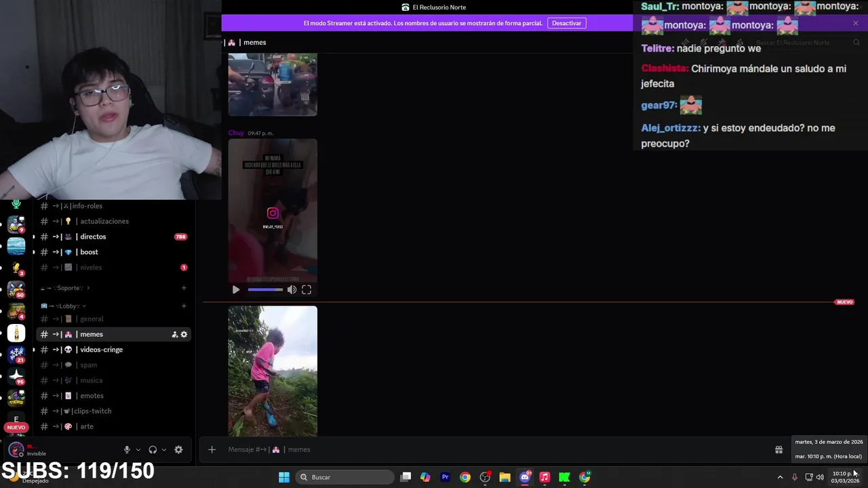Click Chuy username on message
This screenshot has height=488, width=868.
(236, 133)
